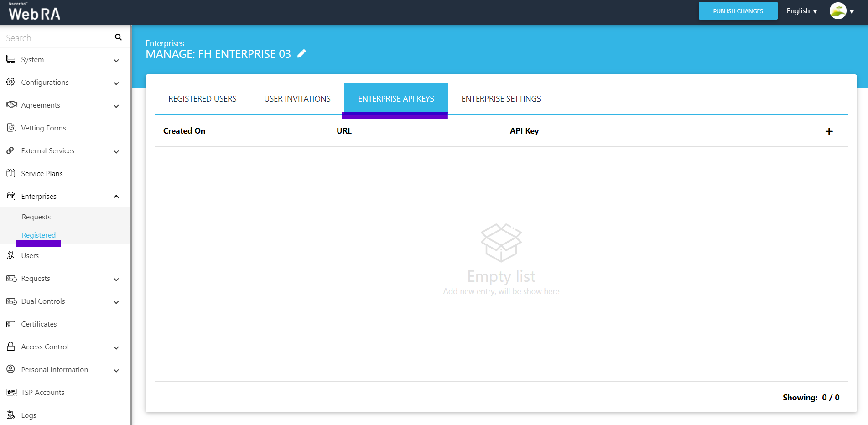Open the English language dropdown
Viewport: 868px width, 425px height.
[801, 11]
